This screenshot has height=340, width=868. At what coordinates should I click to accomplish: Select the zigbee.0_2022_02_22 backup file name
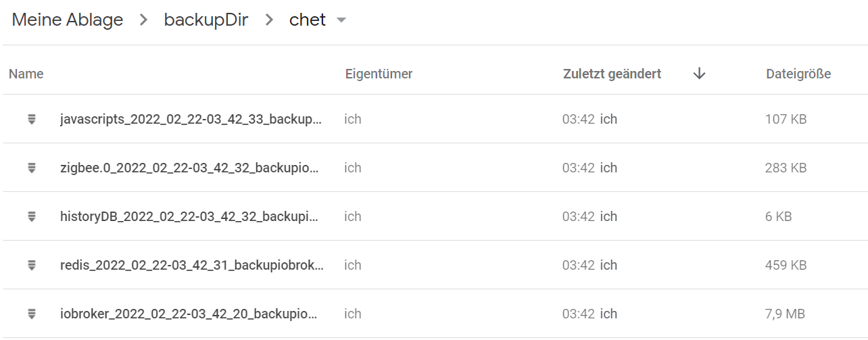click(189, 168)
